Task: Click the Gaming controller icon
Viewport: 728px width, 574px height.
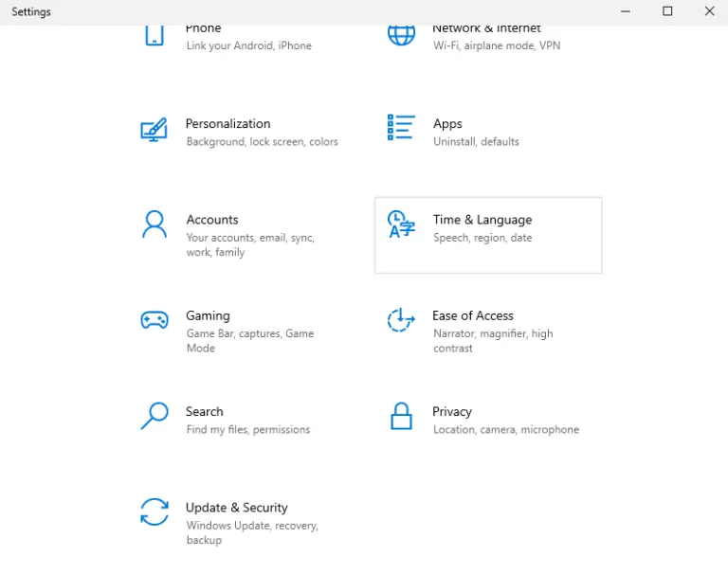Action: [x=155, y=320]
